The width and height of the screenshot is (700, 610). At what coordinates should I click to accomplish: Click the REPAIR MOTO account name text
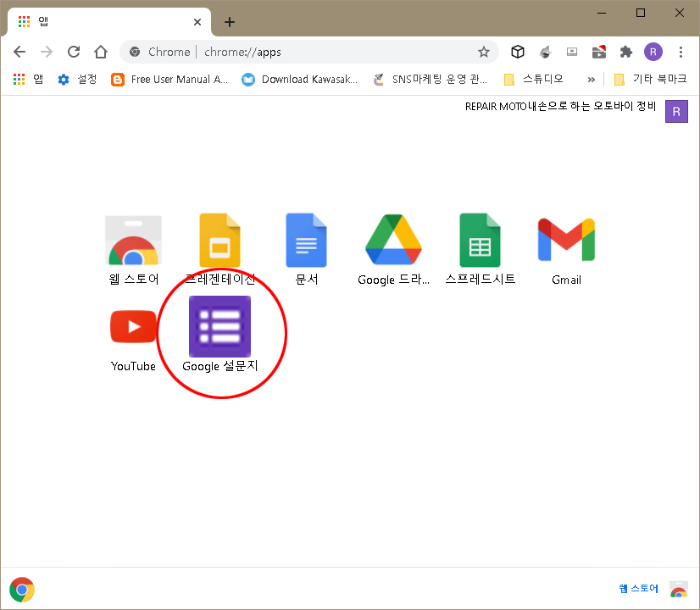click(560, 107)
